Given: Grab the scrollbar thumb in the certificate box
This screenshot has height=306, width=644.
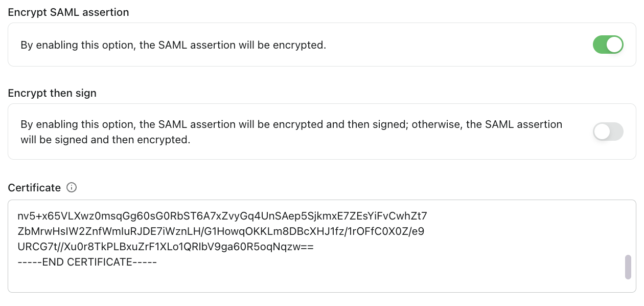Looking at the screenshot, I should click(629, 266).
